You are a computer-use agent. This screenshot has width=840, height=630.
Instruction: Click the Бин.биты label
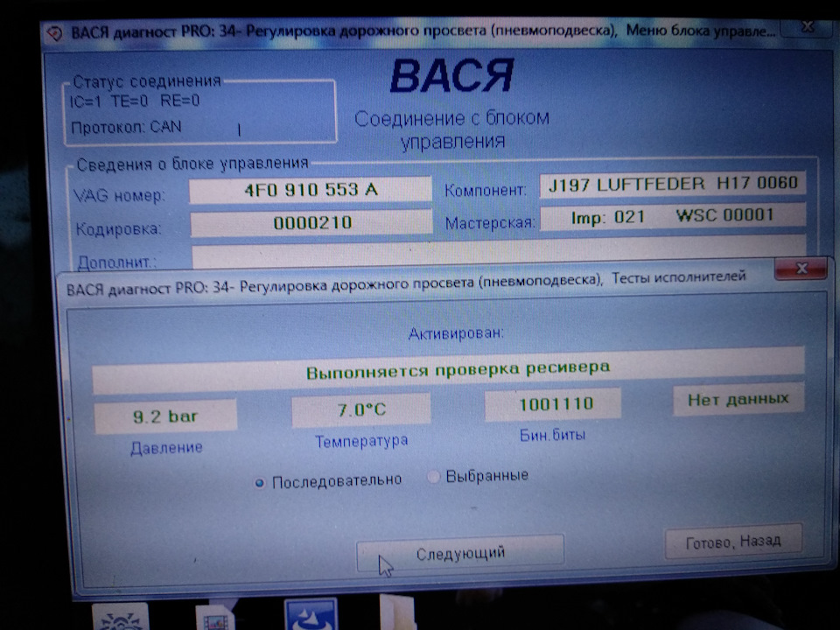(x=552, y=435)
